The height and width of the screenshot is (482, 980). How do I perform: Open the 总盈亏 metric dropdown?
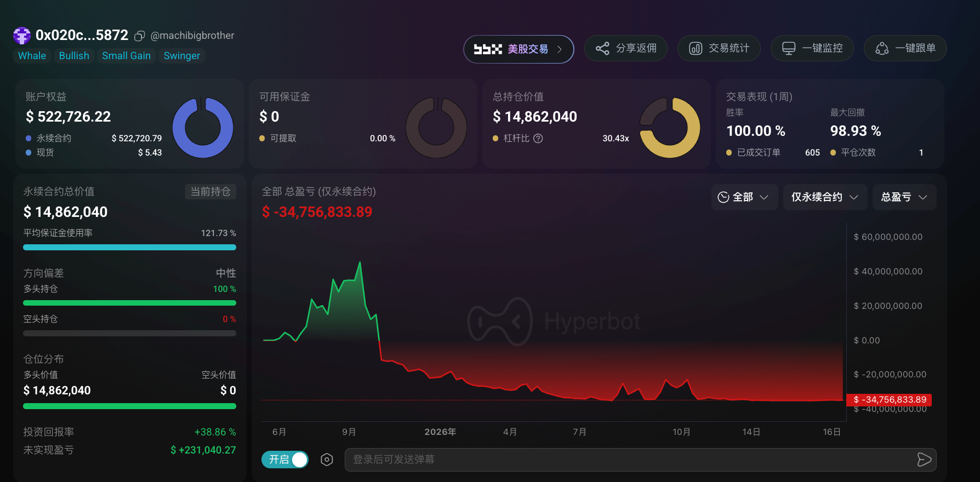[904, 197]
